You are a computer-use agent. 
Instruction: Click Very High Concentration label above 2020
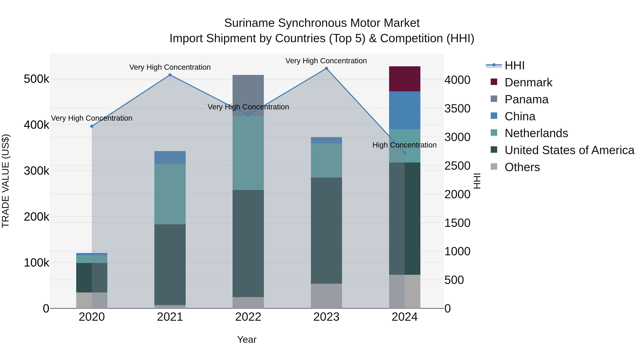click(x=92, y=118)
